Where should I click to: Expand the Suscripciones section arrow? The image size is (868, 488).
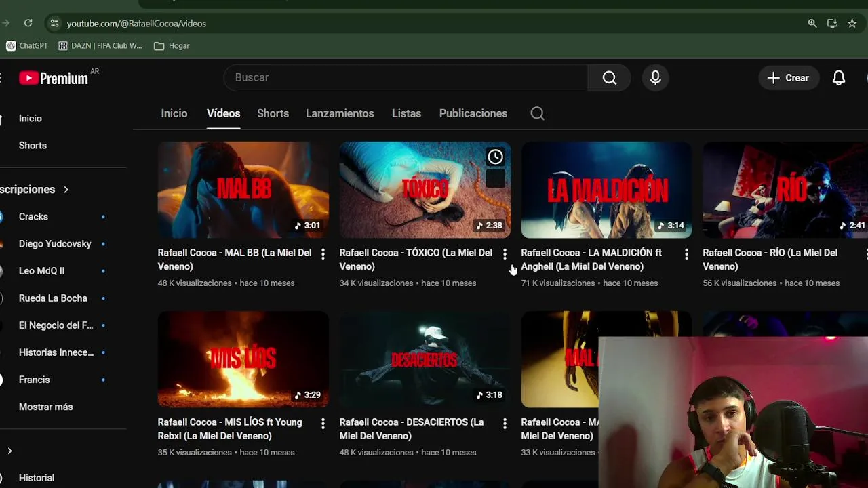click(x=66, y=190)
